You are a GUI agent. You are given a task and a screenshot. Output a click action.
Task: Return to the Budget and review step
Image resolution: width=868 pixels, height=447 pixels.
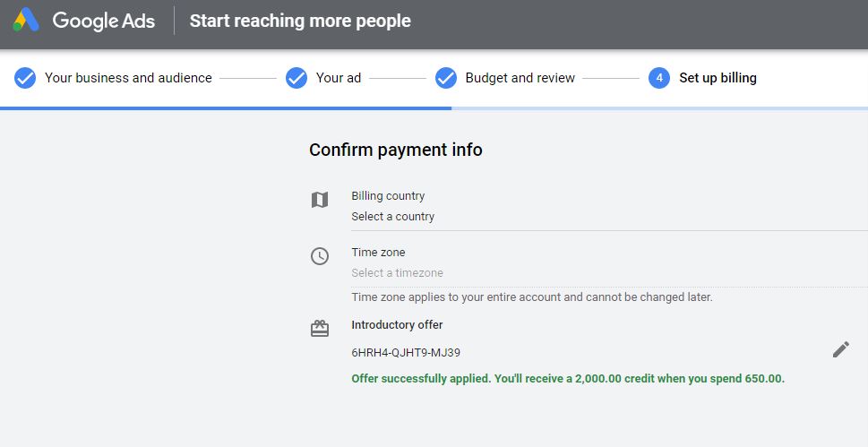[520, 78]
